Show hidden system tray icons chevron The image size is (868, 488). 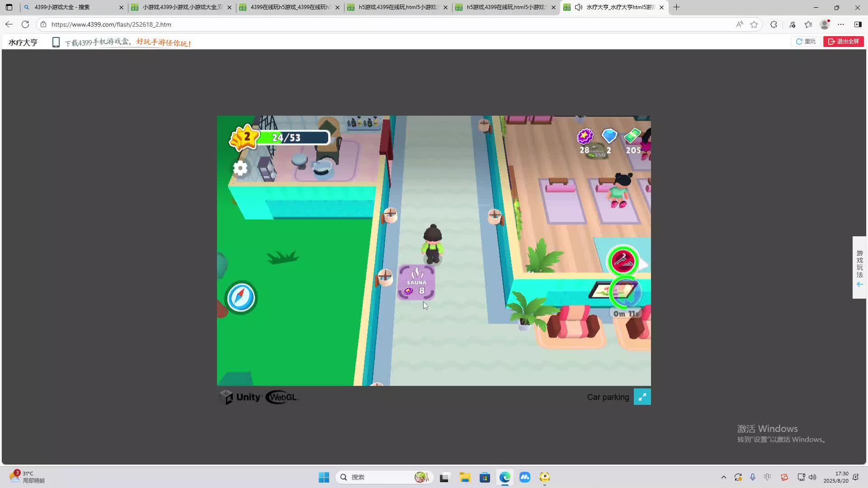pyautogui.click(x=723, y=477)
